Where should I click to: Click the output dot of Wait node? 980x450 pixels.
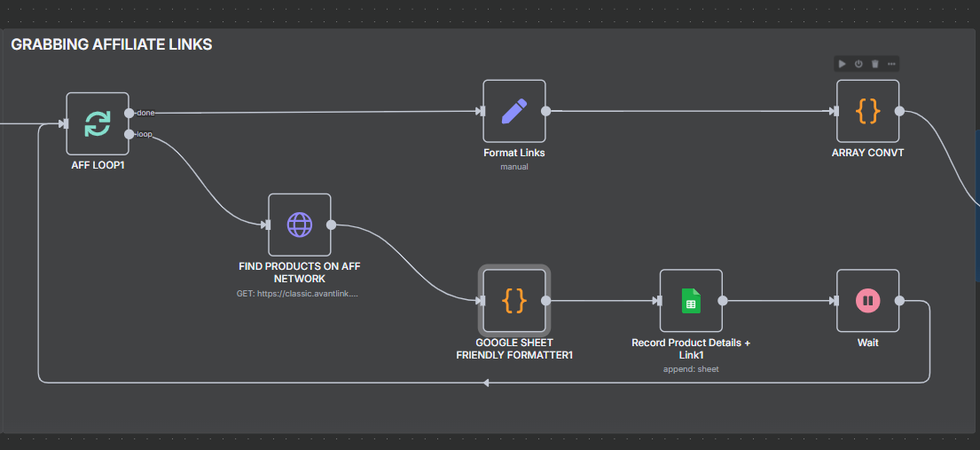(x=899, y=300)
